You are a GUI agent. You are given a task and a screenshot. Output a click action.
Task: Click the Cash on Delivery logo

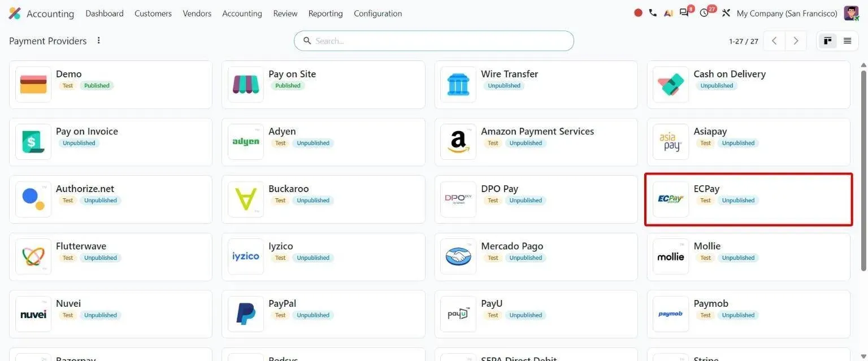click(x=671, y=85)
